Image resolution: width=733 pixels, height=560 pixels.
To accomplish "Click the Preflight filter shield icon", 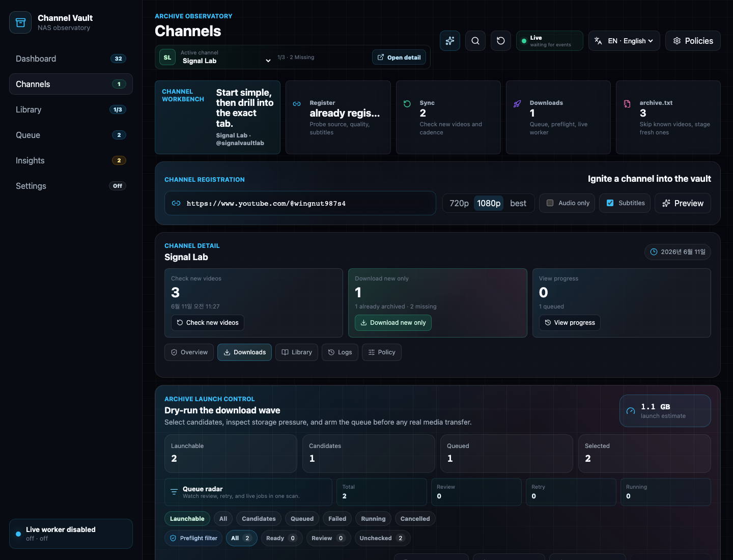I will coord(173,538).
